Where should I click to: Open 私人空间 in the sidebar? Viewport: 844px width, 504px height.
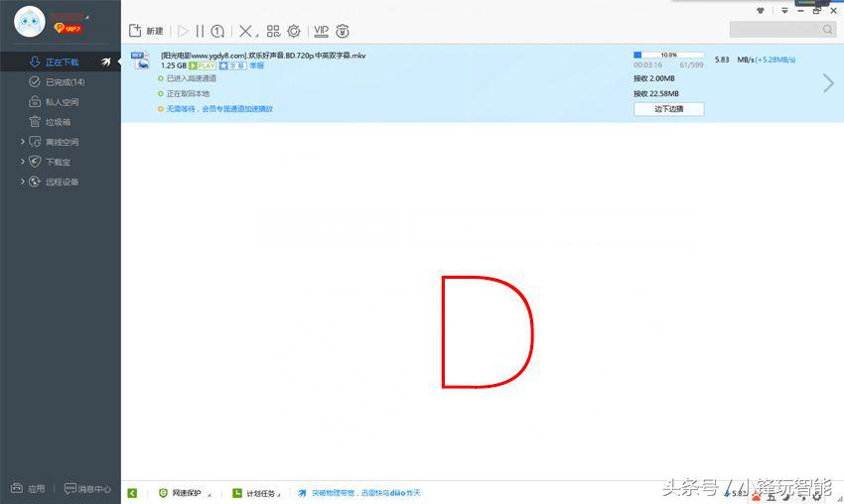(61, 101)
